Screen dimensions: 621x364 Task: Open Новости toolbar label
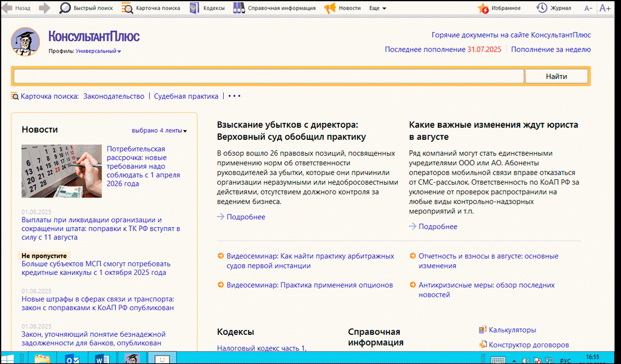click(x=350, y=8)
